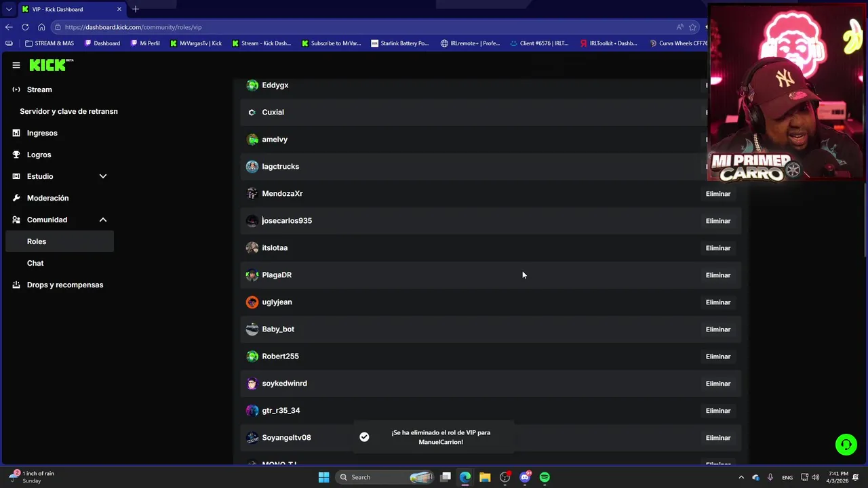Remove VIP role from MendozaXr
This screenshot has width=868, height=488.
click(717, 194)
